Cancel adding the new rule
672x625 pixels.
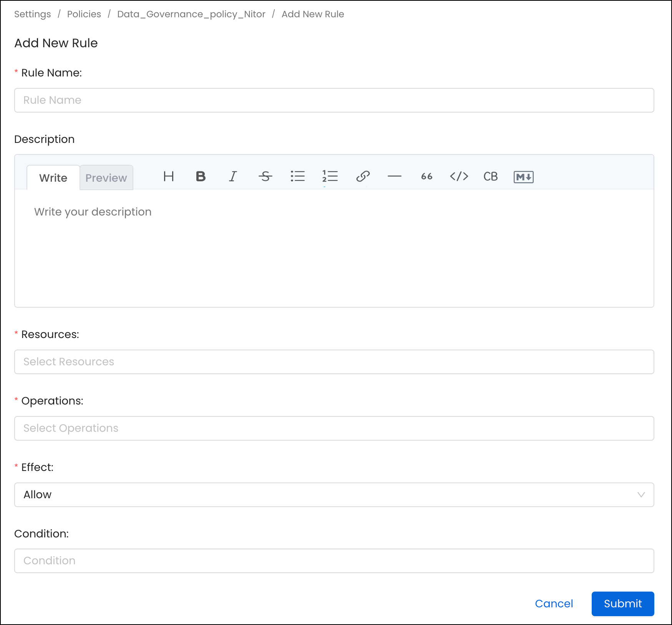pos(554,603)
